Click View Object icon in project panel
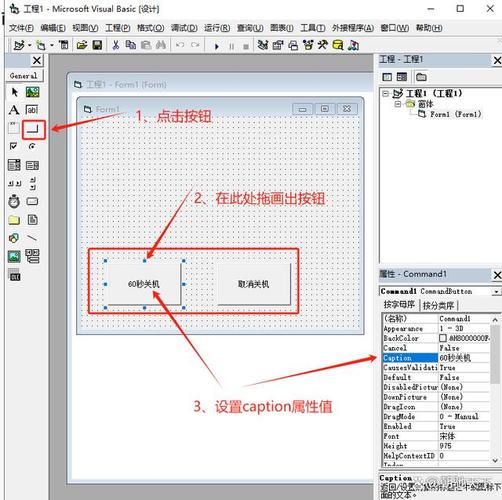The image size is (502, 500). coord(402,77)
